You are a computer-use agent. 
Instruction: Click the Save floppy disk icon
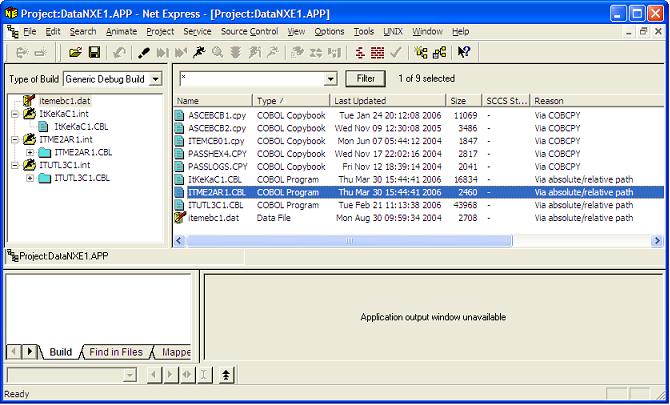coord(94,52)
